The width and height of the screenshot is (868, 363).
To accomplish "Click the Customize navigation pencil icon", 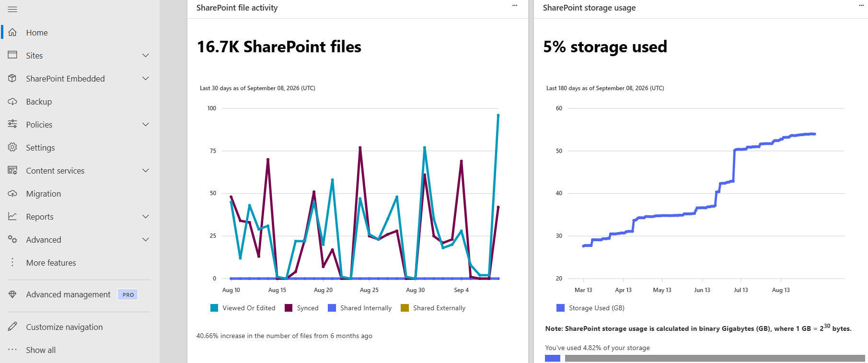I will pos(12,327).
